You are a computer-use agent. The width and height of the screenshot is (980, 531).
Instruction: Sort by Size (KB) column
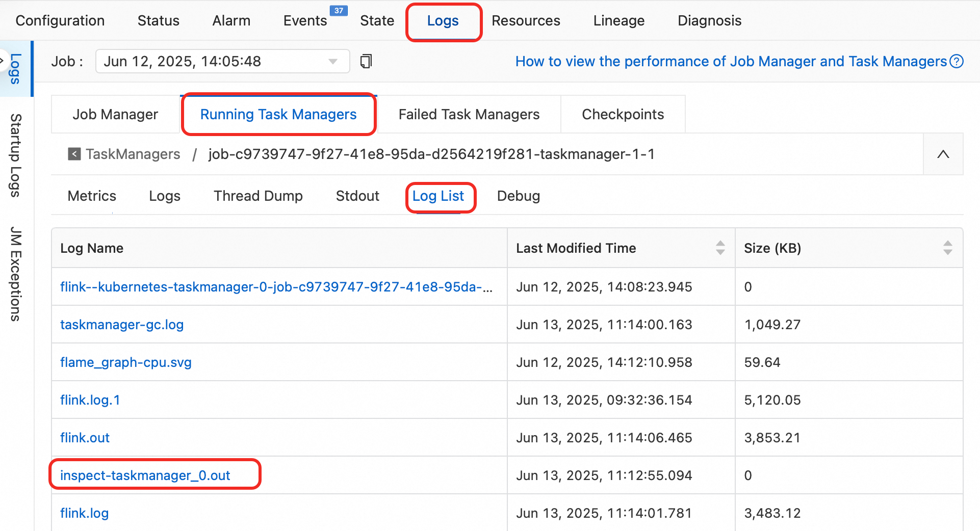tap(947, 248)
